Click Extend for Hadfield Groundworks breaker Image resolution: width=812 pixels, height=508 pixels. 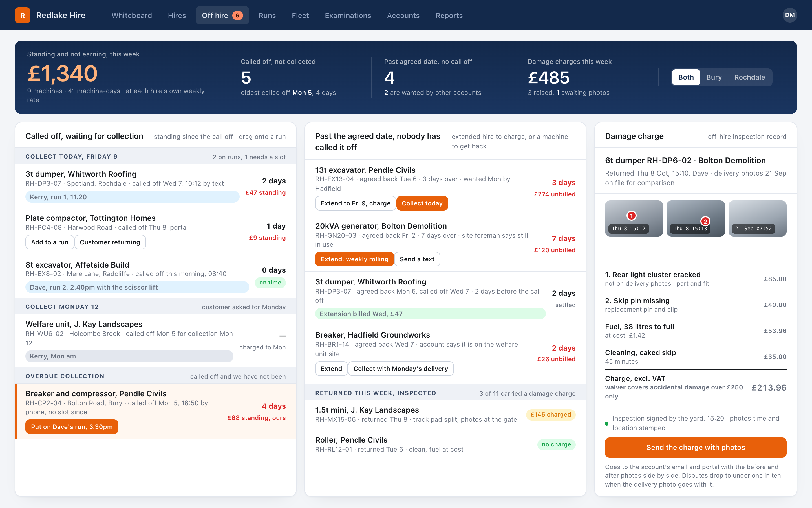coord(331,369)
